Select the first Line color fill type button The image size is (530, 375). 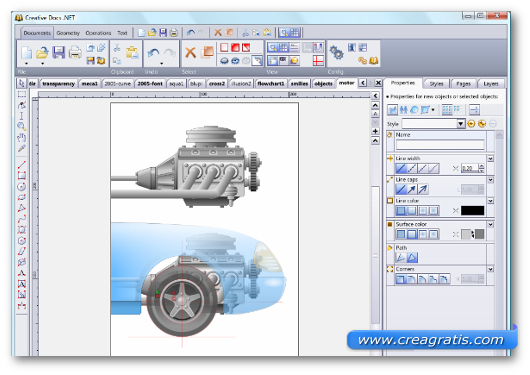point(401,211)
